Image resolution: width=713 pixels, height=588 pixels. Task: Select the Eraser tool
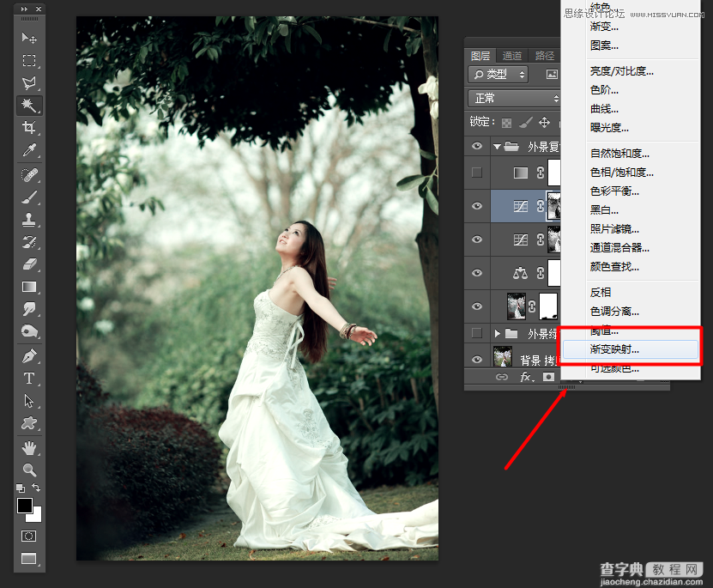[x=29, y=264]
